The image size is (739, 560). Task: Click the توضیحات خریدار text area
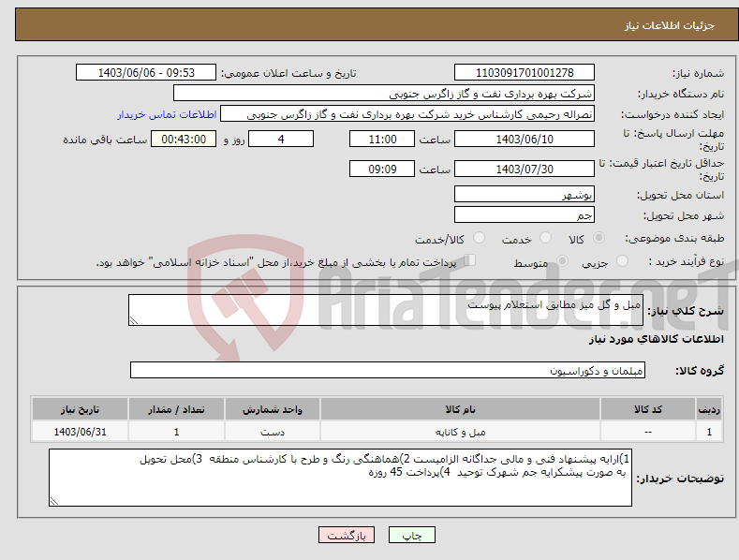(x=340, y=478)
